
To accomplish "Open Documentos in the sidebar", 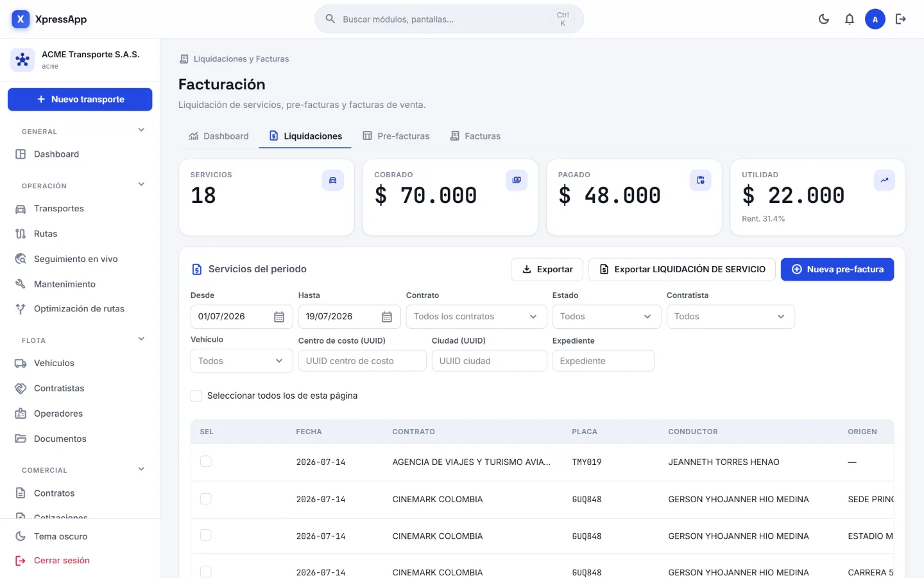I will point(80,439).
